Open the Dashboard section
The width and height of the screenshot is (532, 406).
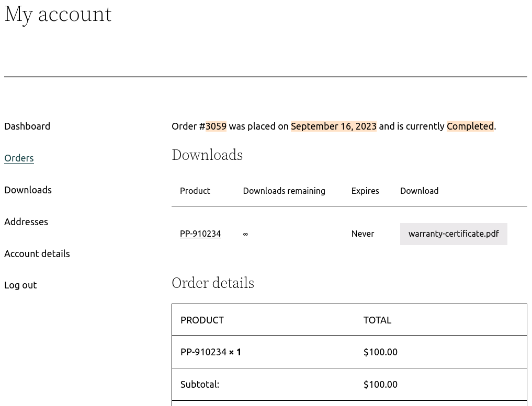[x=27, y=126]
